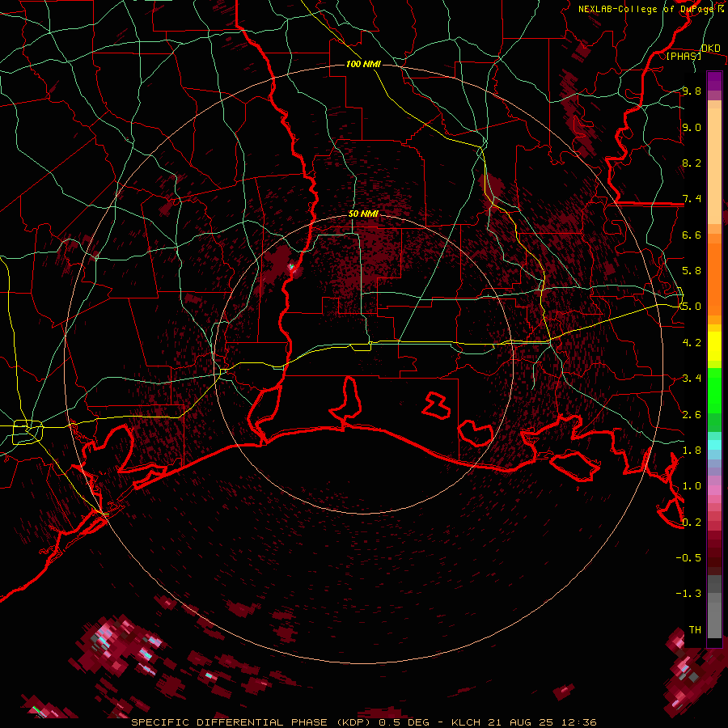The image size is (728, 728).
Task: Click the 7.4 scale value
Action: point(692,199)
